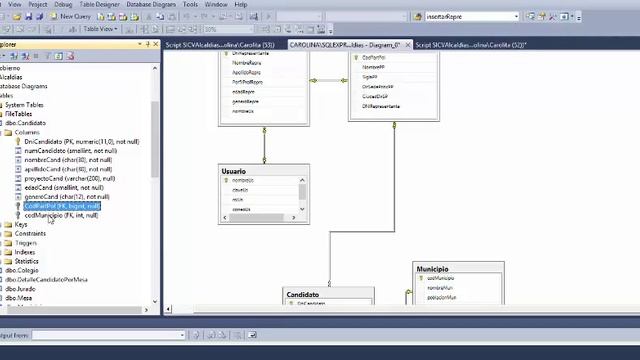Viewport: 640px width, 360px height.
Task: Switch to the Script tab ending (53)
Action: pos(220,45)
